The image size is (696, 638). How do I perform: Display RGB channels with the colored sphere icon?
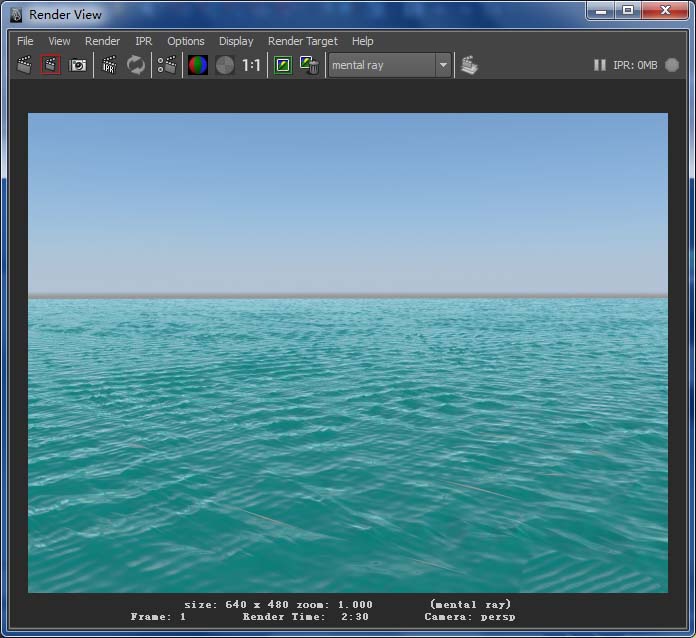coord(198,65)
